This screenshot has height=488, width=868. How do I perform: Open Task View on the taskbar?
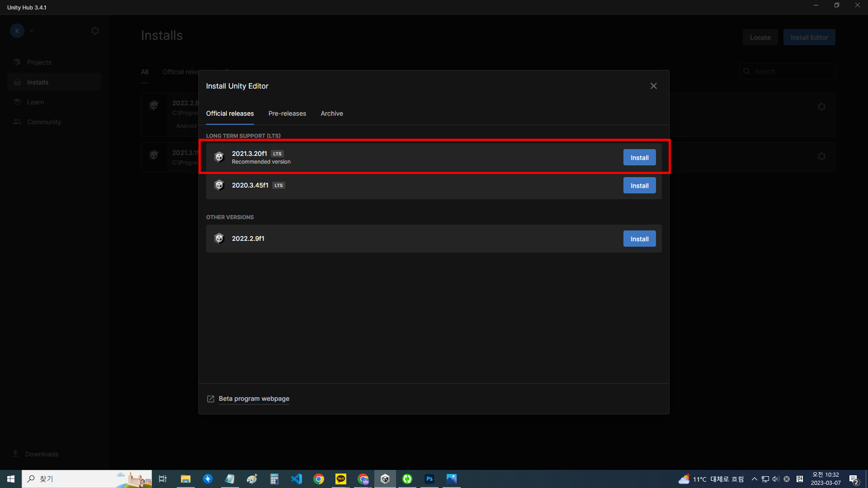(163, 479)
